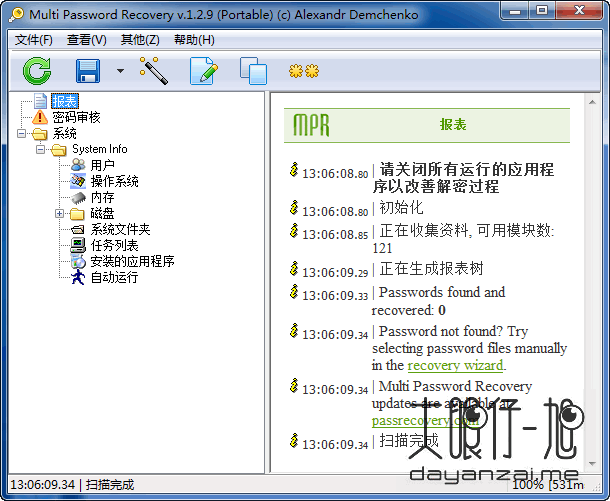Screen dimensions: 610x501
Task: Select the 用户 tree item
Action: pyautogui.click(x=103, y=165)
